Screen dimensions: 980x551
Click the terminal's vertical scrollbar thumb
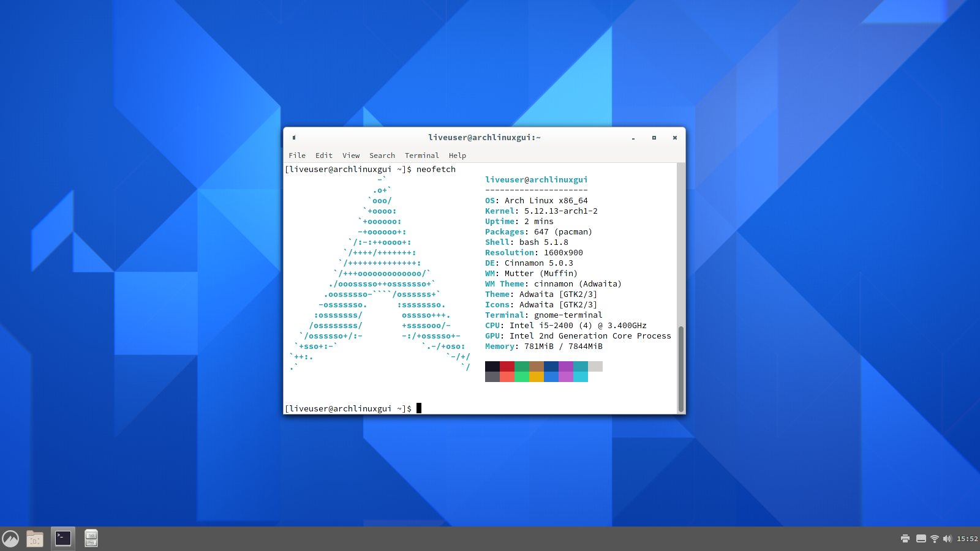[x=681, y=369]
